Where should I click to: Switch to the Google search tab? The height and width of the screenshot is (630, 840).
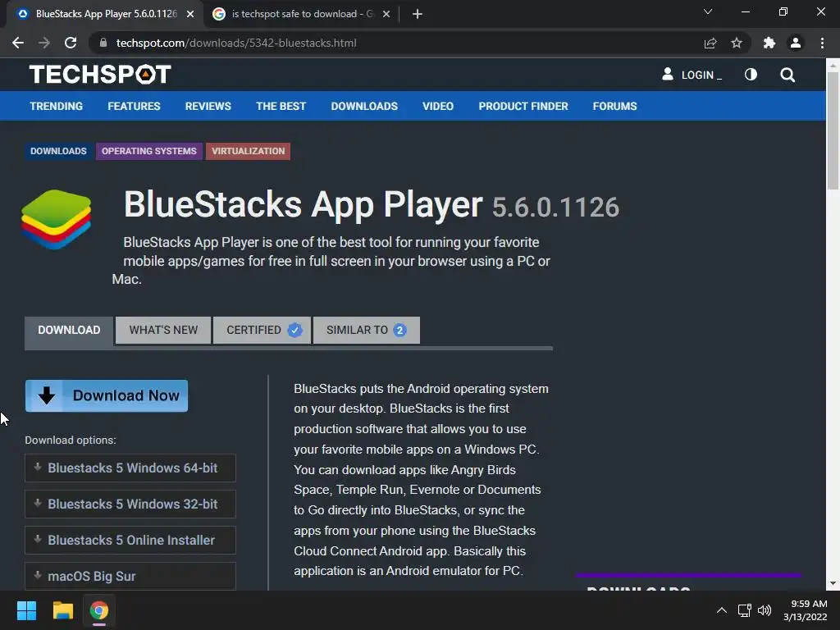(302, 14)
